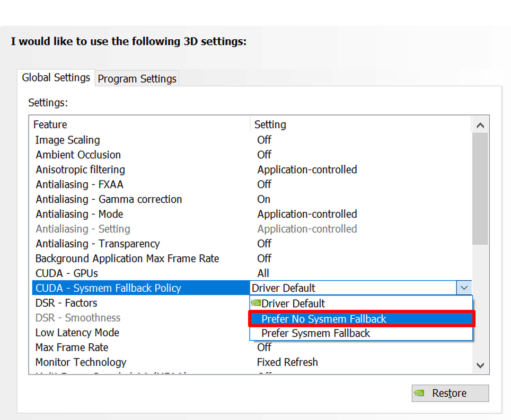Click Application-controlled value for Anisotropic filtering
The image size is (511, 420).
click(307, 169)
